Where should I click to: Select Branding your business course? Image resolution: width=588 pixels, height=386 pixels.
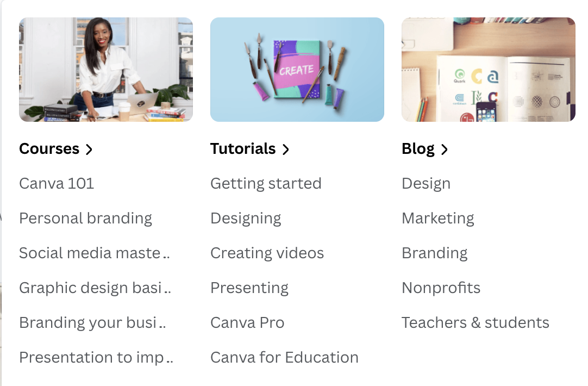[92, 322]
